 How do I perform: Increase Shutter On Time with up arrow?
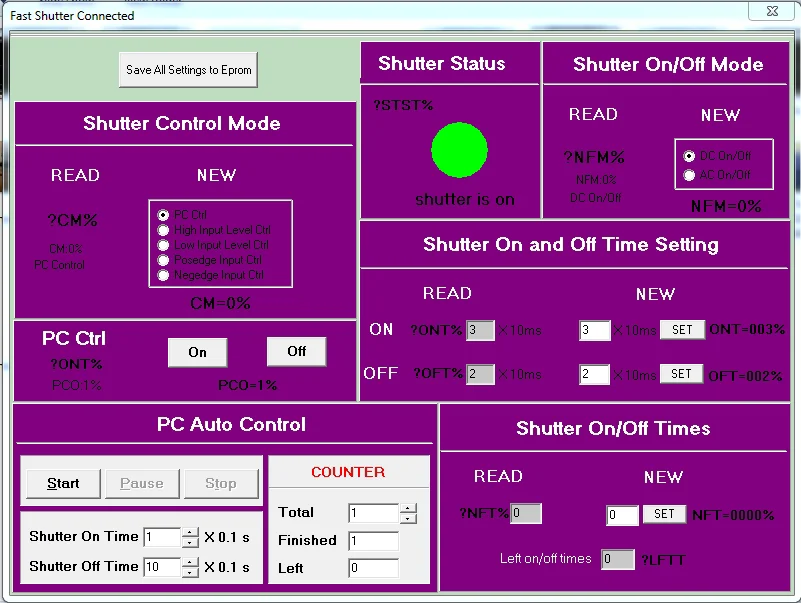[x=190, y=532]
